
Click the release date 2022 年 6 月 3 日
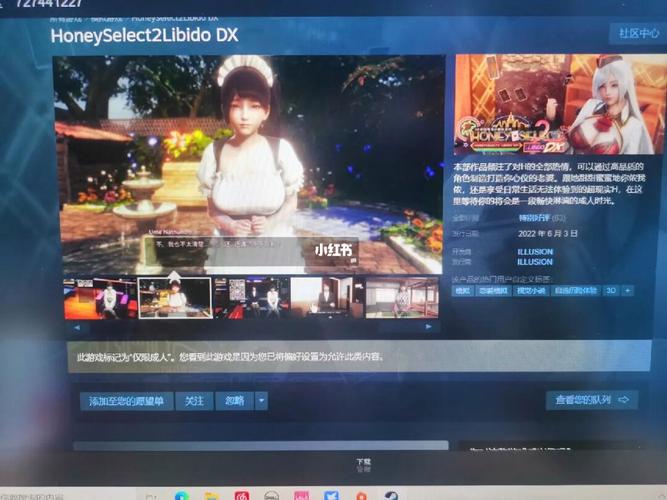[x=548, y=234]
